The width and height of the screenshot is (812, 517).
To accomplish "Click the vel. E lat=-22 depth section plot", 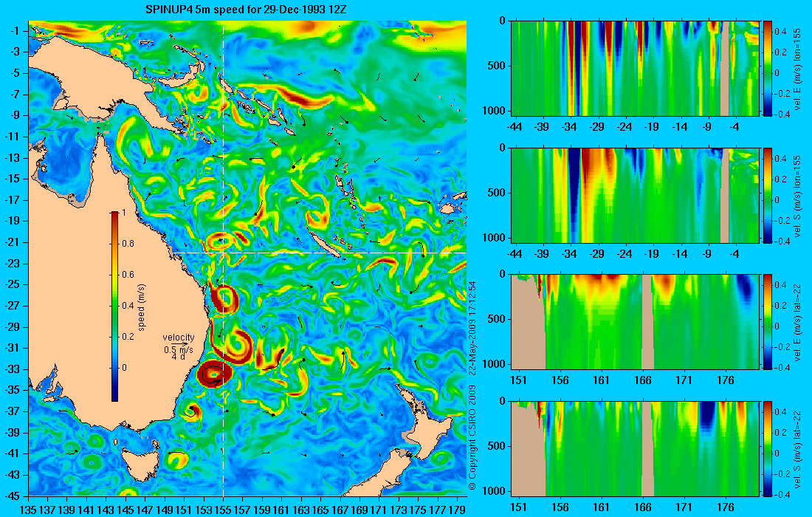I will [635, 322].
